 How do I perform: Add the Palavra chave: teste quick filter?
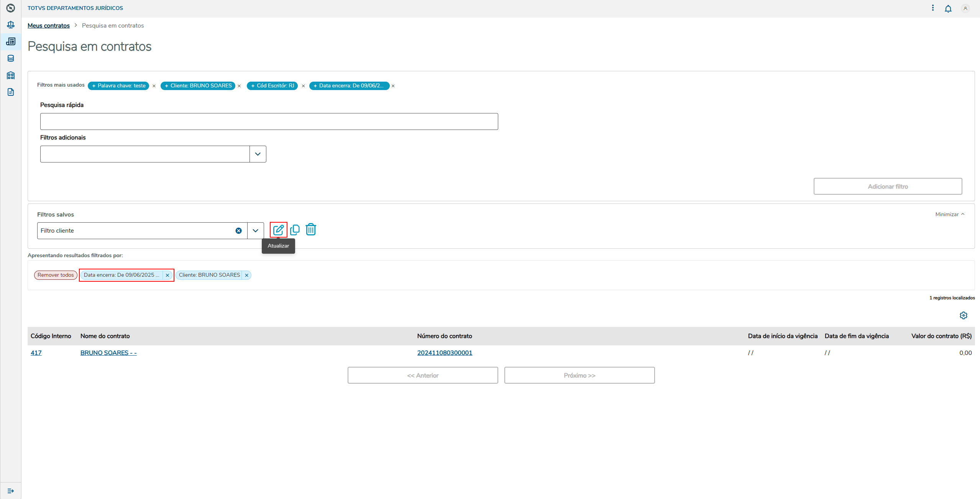pyautogui.click(x=118, y=86)
